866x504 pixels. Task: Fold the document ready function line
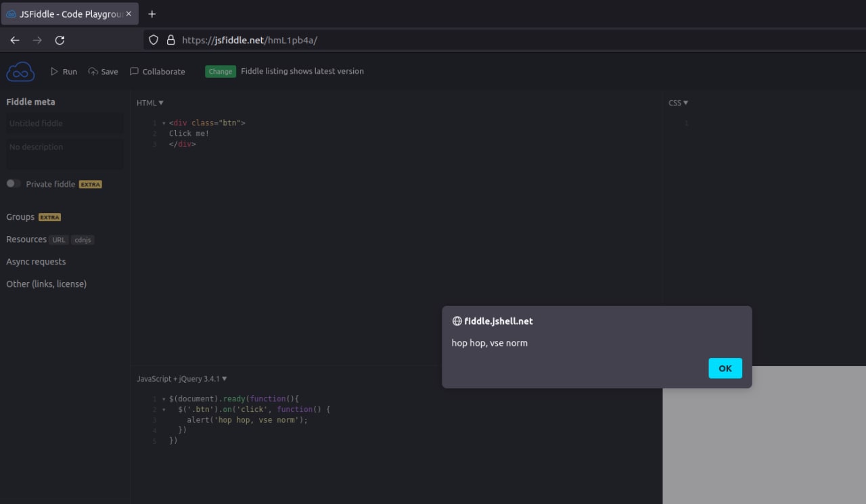[164, 399]
